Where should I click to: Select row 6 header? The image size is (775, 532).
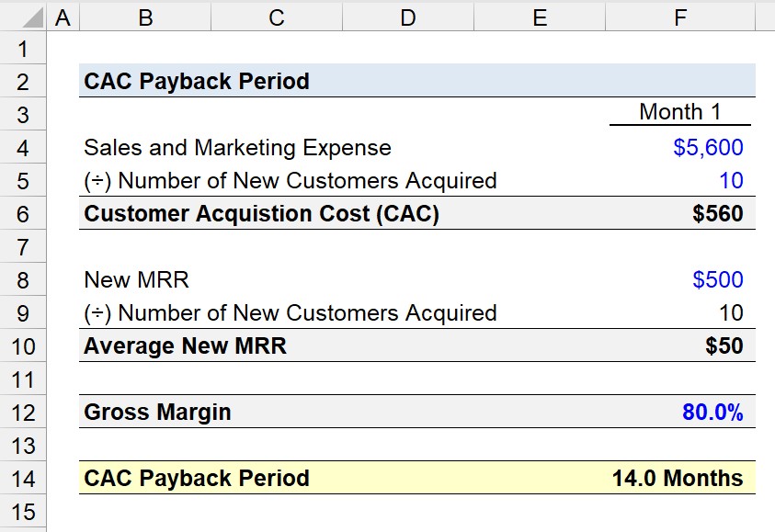click(x=23, y=213)
